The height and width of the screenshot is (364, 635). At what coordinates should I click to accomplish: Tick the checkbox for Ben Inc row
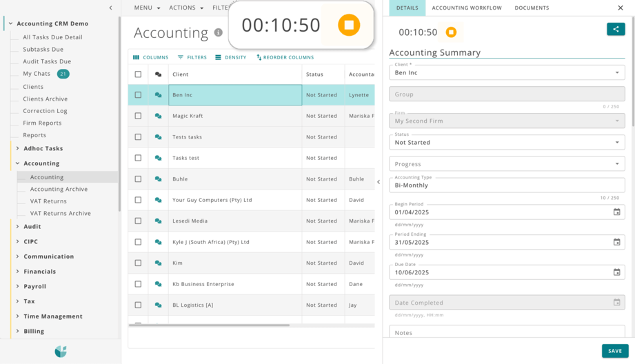pos(138,95)
